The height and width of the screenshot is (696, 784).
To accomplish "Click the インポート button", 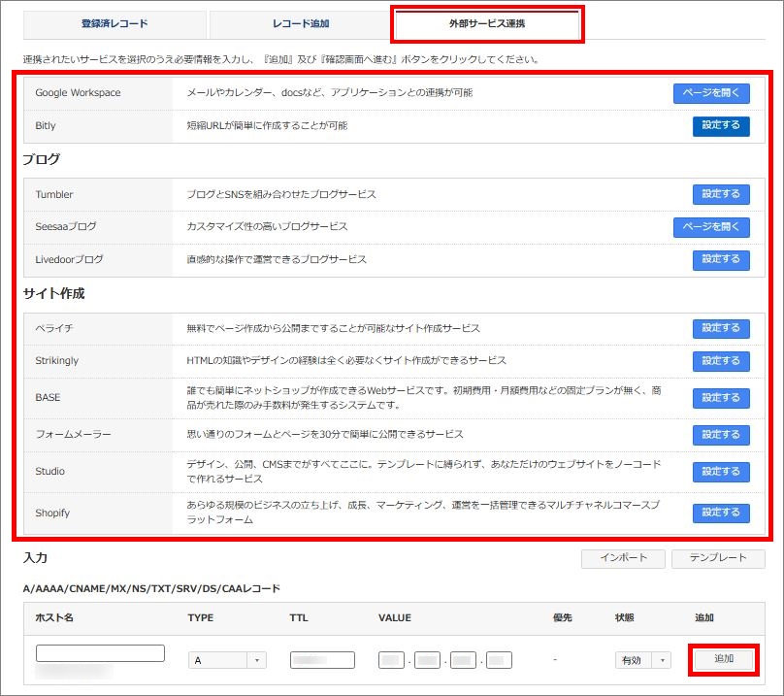I will [x=623, y=558].
